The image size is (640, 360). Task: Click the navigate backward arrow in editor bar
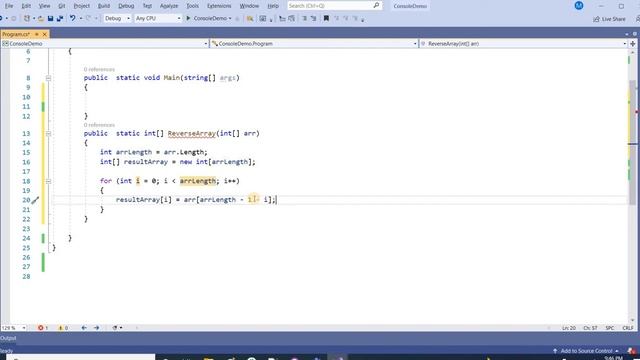pyautogui.click(x=84, y=328)
